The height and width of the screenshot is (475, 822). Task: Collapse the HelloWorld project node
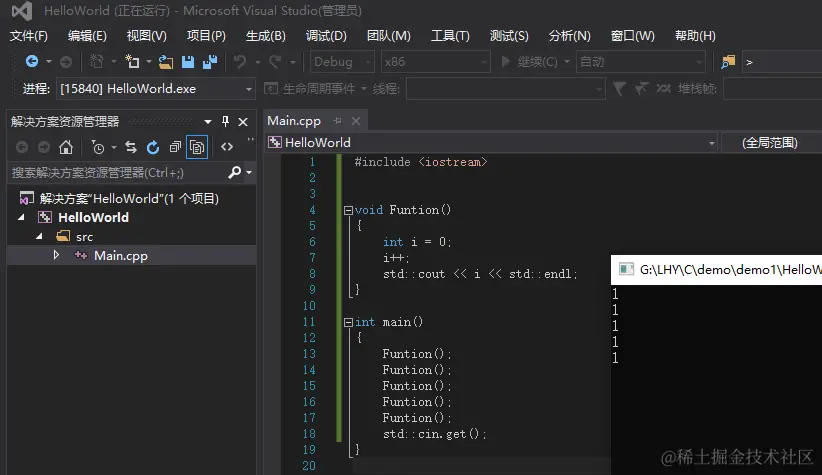21,217
